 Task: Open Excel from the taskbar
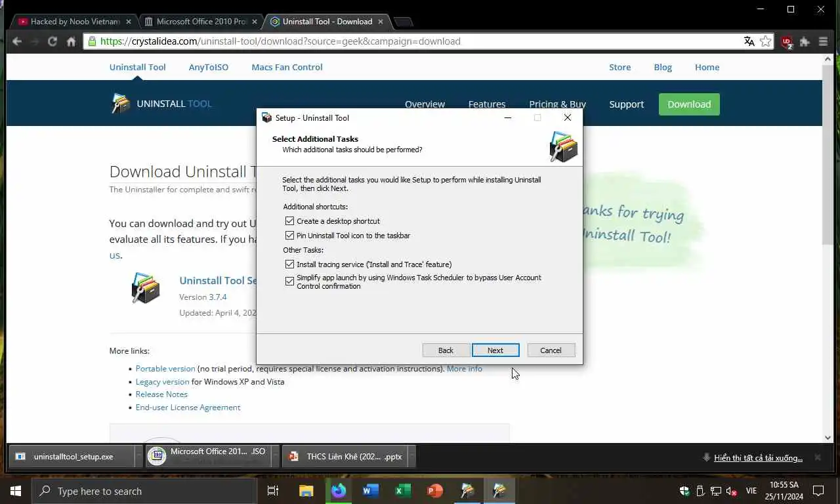pyautogui.click(x=403, y=491)
